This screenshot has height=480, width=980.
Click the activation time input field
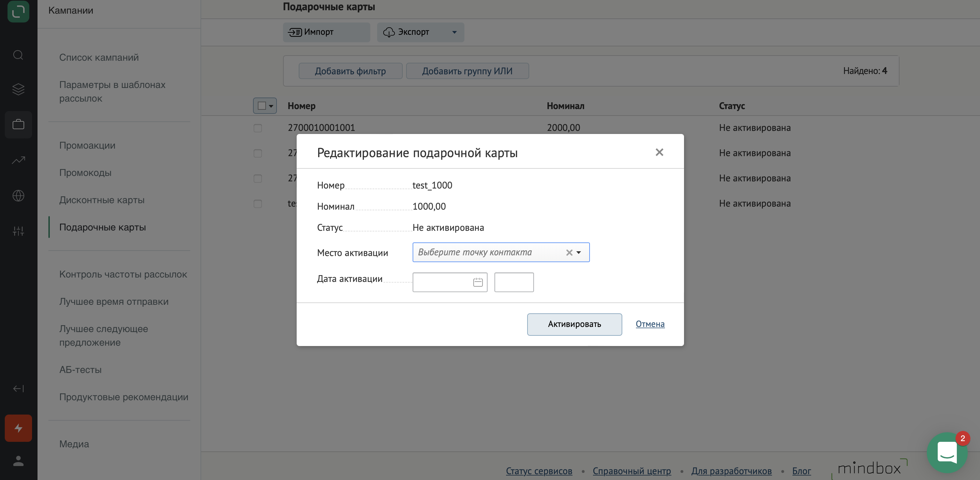point(514,282)
